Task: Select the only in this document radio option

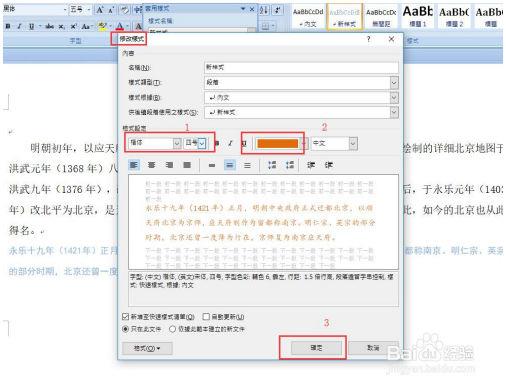Action: point(125,329)
